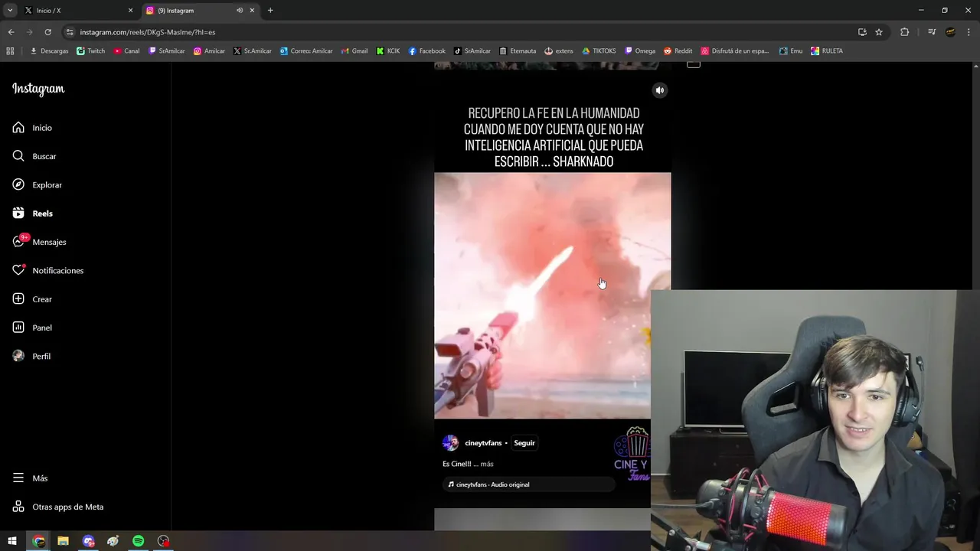Toggle reel sound with speaker button

[x=659, y=90]
